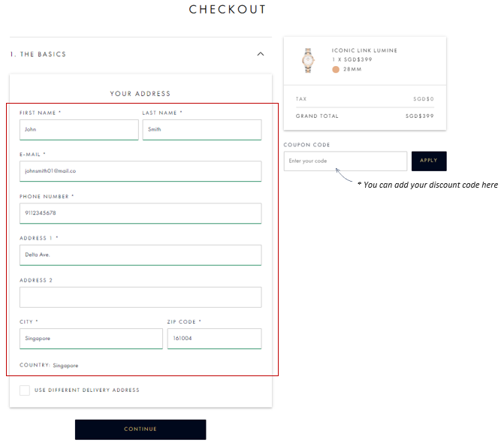
Task: Select the rose gold 28MM color swatch
Action: [336, 69]
